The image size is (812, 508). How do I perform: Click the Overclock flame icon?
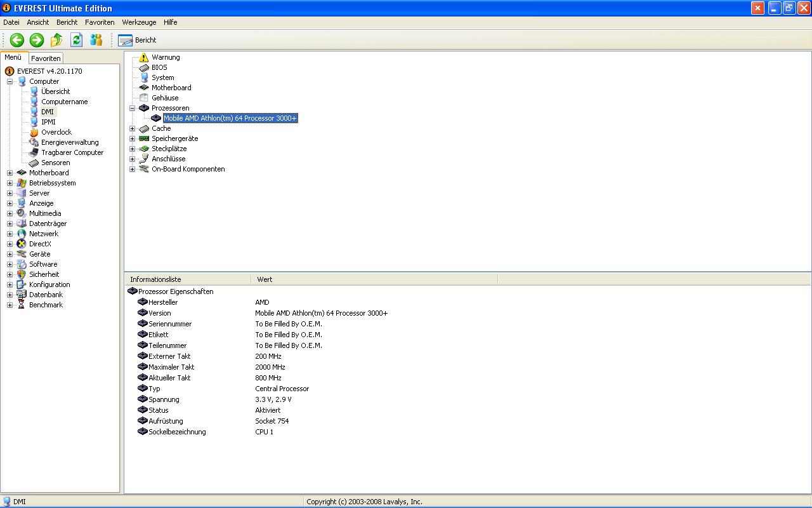(x=34, y=132)
